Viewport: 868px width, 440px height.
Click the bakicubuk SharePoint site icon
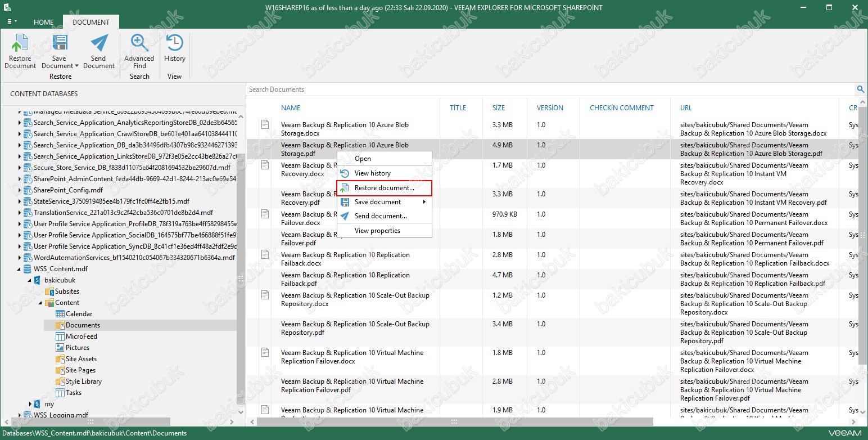[38, 280]
